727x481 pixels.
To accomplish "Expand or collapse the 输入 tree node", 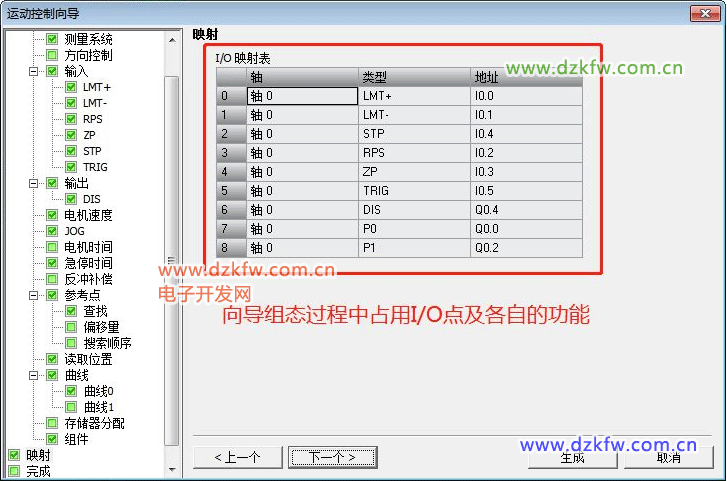I will click(34, 71).
